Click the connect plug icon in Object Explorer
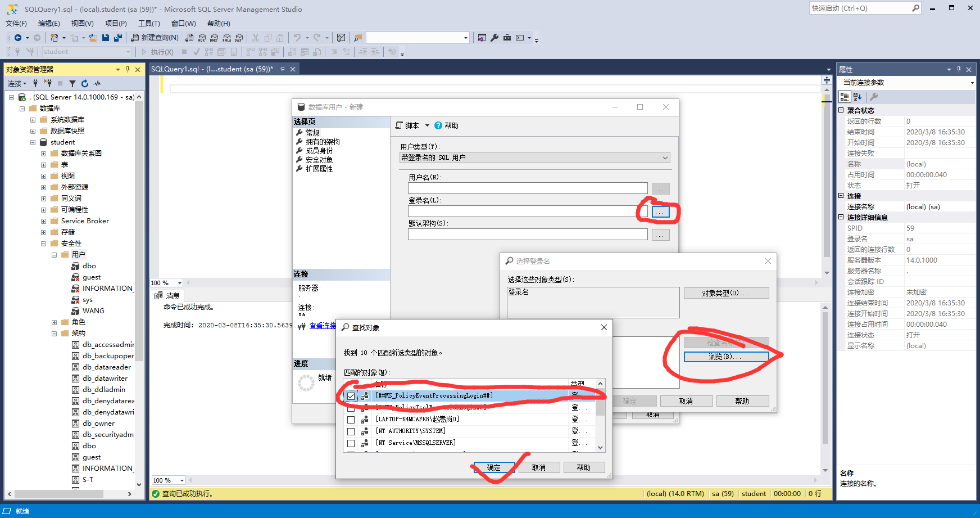 click(35, 83)
